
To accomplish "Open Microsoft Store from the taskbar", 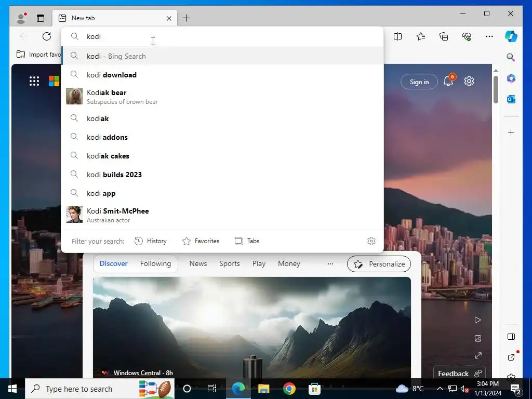I will pyautogui.click(x=314, y=389).
